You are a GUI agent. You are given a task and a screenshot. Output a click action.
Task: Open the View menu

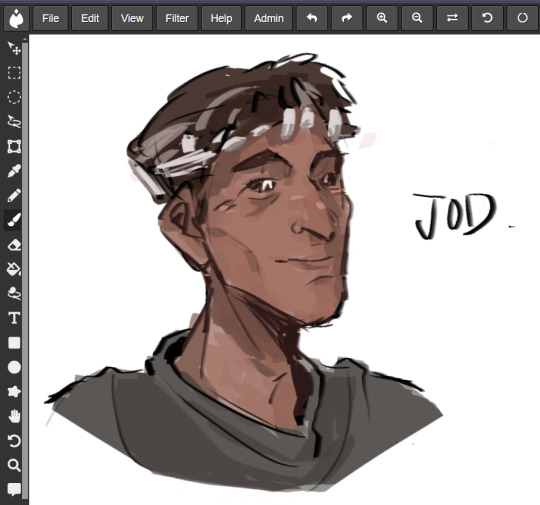coord(132,18)
